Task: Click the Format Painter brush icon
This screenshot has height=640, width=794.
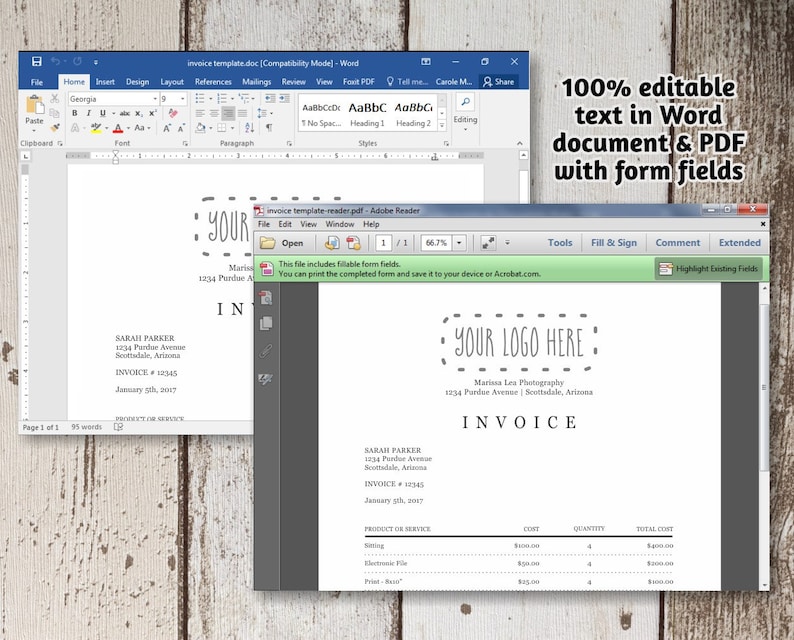Action: tap(55, 128)
